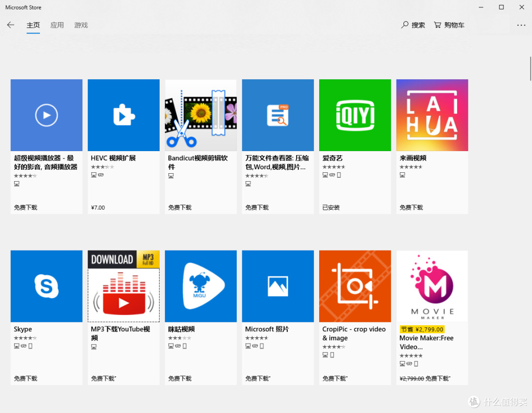
Task: Open the Bandicut scissors film icon
Action: [x=201, y=115]
